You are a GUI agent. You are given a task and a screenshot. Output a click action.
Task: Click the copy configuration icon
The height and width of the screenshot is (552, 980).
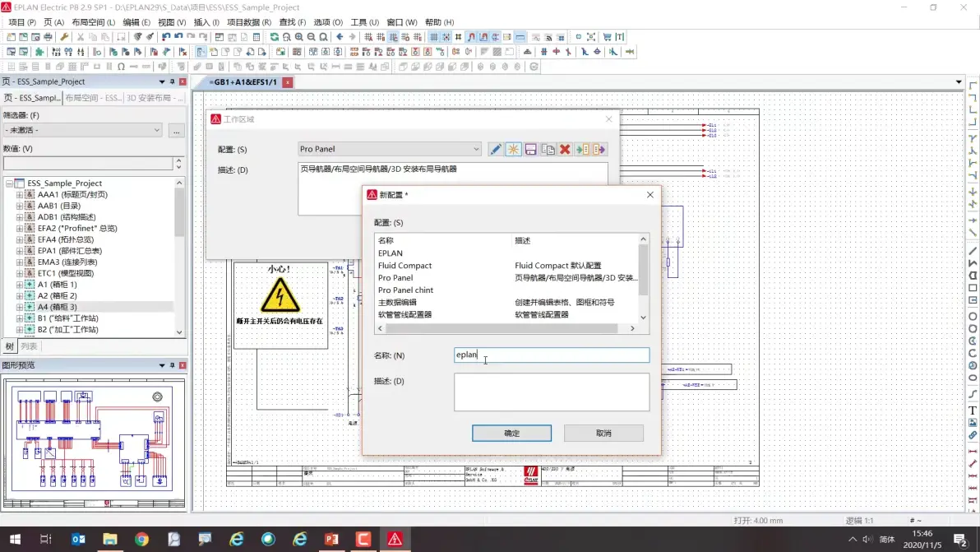tap(548, 150)
